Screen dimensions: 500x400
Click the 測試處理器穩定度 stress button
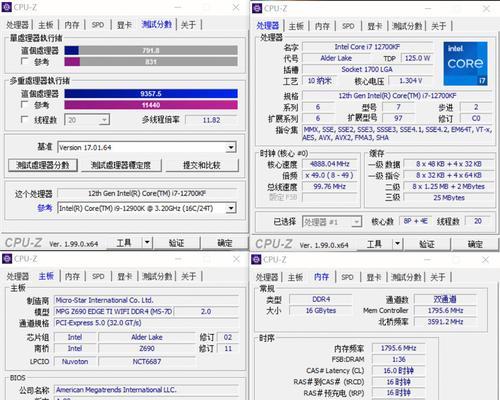coord(121,165)
